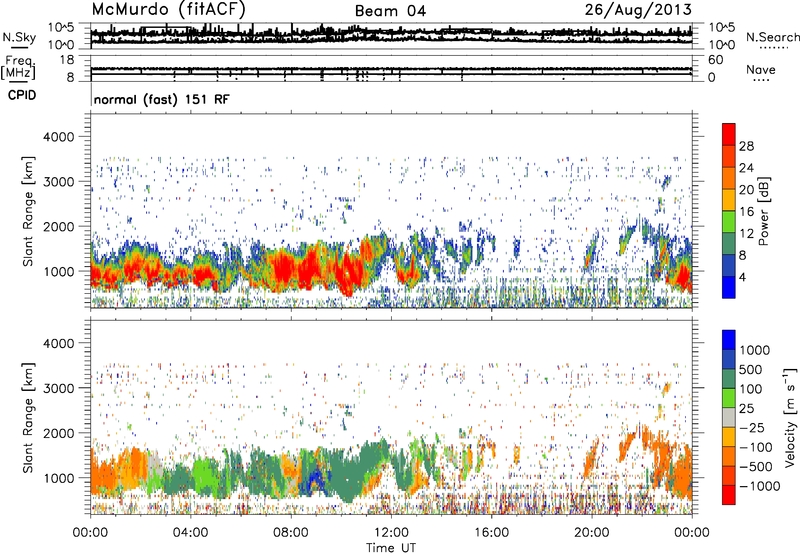Screen dimensions: 800x554
Task: Click the "N.Search" legend label
Action: 772,37
